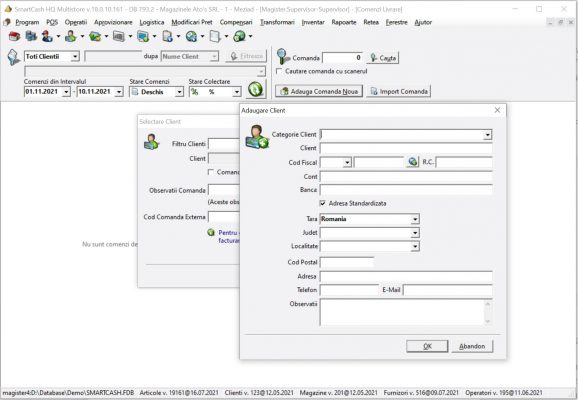Click the red house toolbar icon

pyautogui.click(x=14, y=36)
